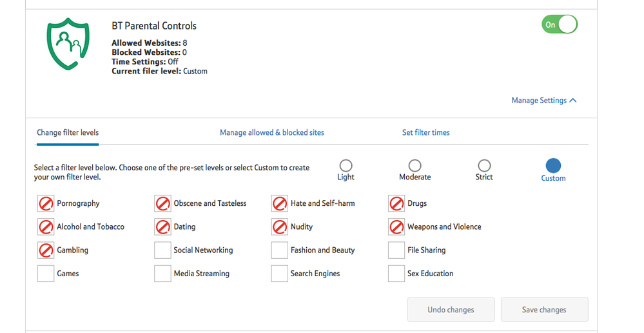Turn off the BT Parental Controls switch
The height and width of the screenshot is (333, 644).
pos(560,25)
